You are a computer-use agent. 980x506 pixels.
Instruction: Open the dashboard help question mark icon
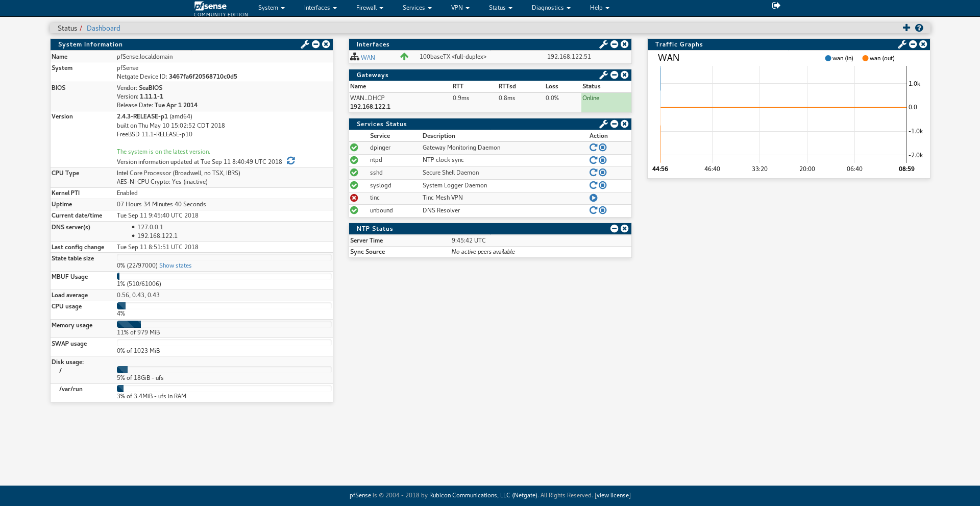click(919, 28)
